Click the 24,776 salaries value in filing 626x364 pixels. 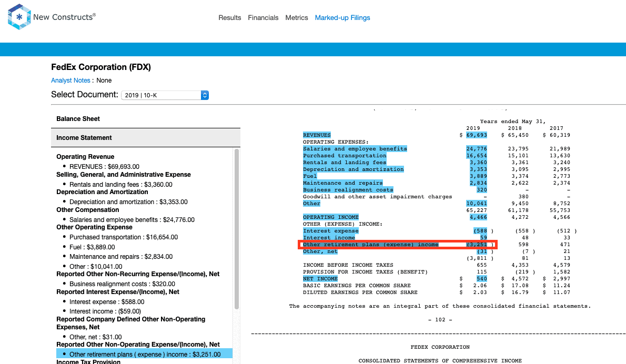click(x=476, y=148)
